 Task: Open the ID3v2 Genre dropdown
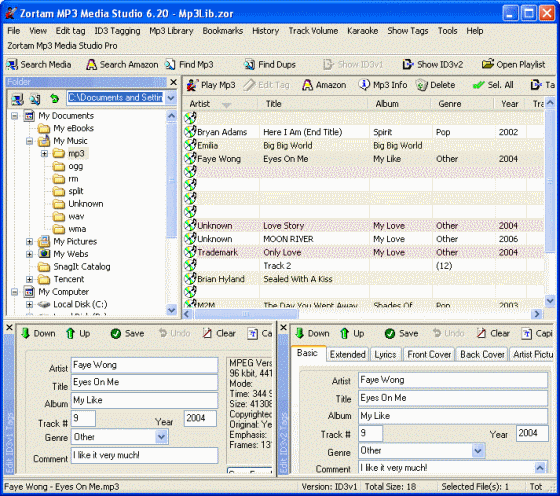pyautogui.click(x=478, y=450)
